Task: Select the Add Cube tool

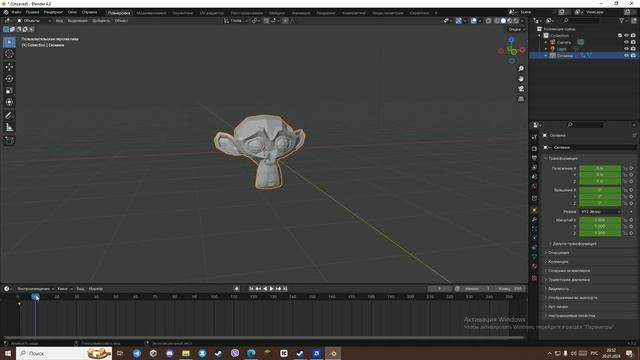Action: click(x=9, y=140)
